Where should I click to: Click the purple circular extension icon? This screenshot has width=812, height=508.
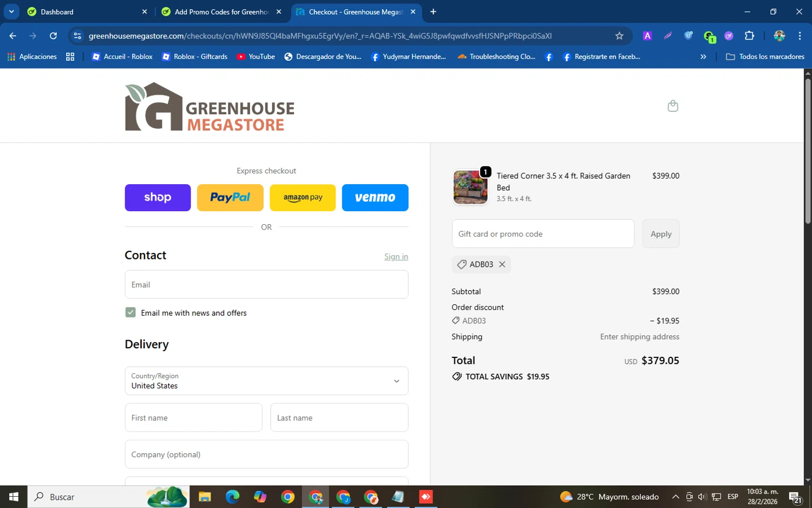pyautogui.click(x=729, y=36)
